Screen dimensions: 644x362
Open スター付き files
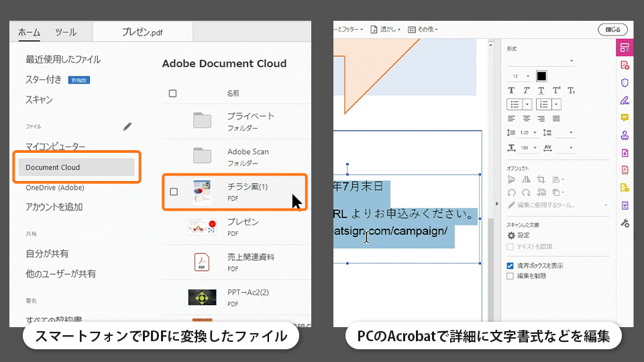44,80
